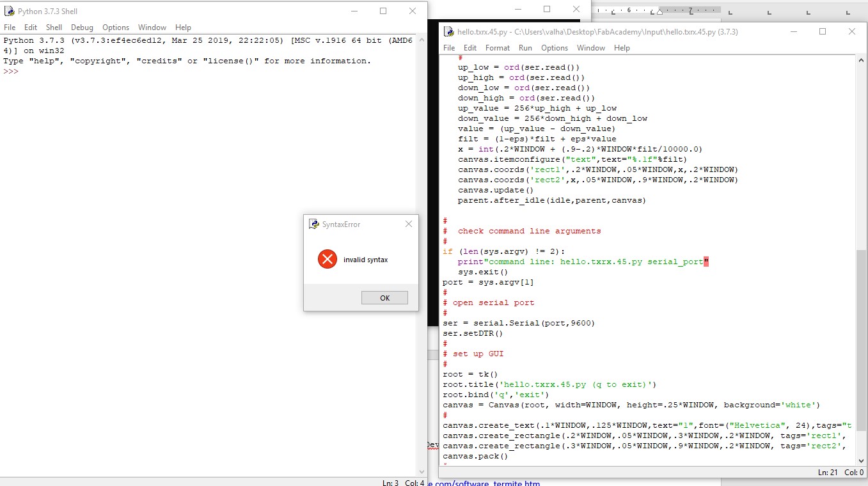Open Window menu in Python Shell window

[x=152, y=27]
